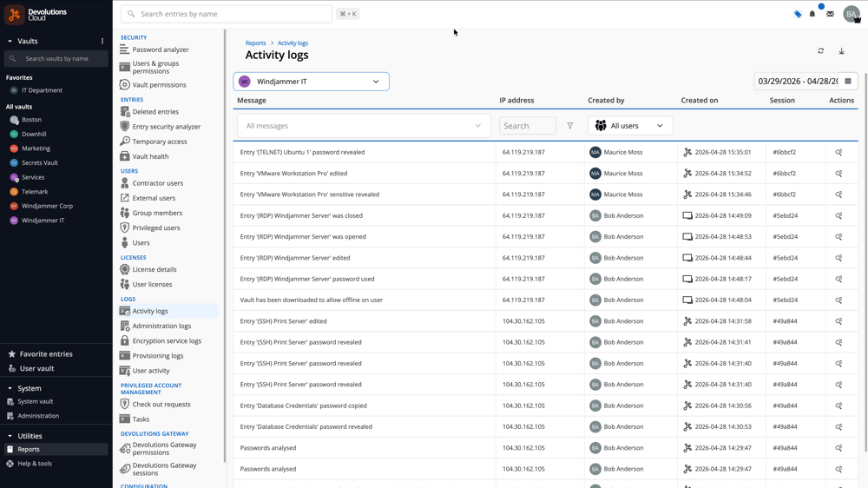Open Users & groups permissions report
This screenshot has height=488, width=868.
(x=155, y=68)
